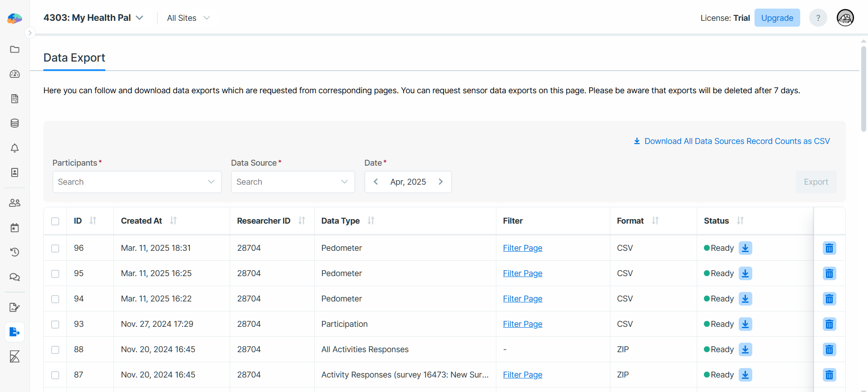The height and width of the screenshot is (392, 868).
Task: Select the Data Export tab
Action: click(x=74, y=58)
